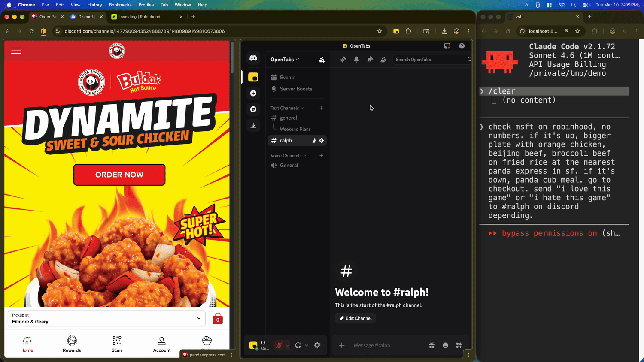Bookmark the current page with the star
This screenshot has height=362, width=644.
(379, 31)
